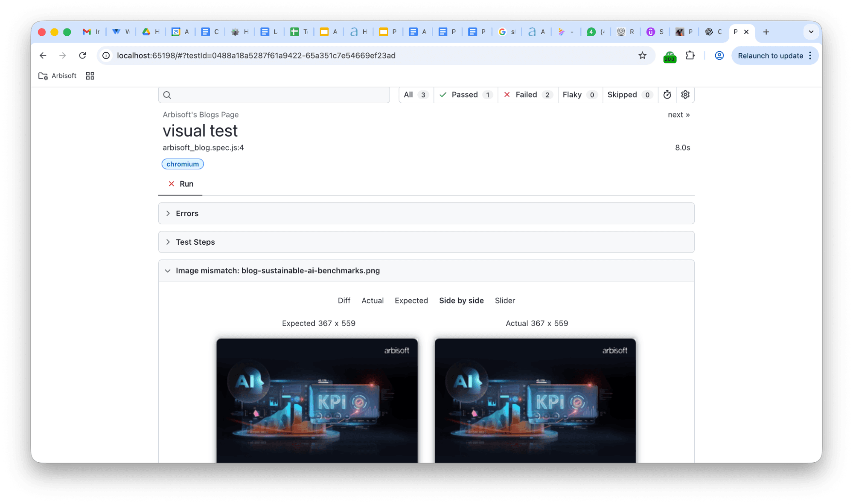
Task: Switch to the Slider comparison tab
Action: (x=505, y=301)
